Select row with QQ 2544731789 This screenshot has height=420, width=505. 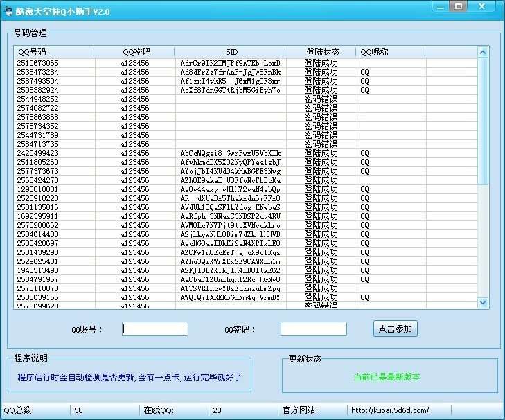246,135
